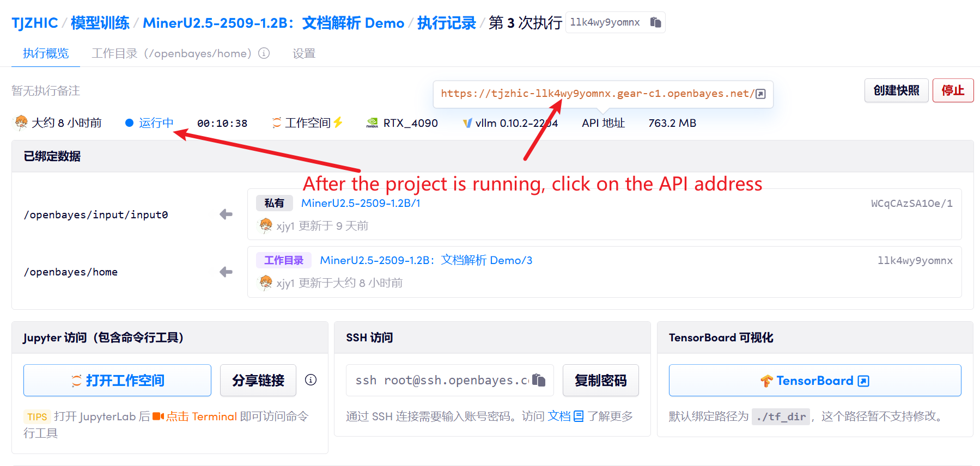
Task: Open TensorBoard visualization button
Action: click(814, 380)
